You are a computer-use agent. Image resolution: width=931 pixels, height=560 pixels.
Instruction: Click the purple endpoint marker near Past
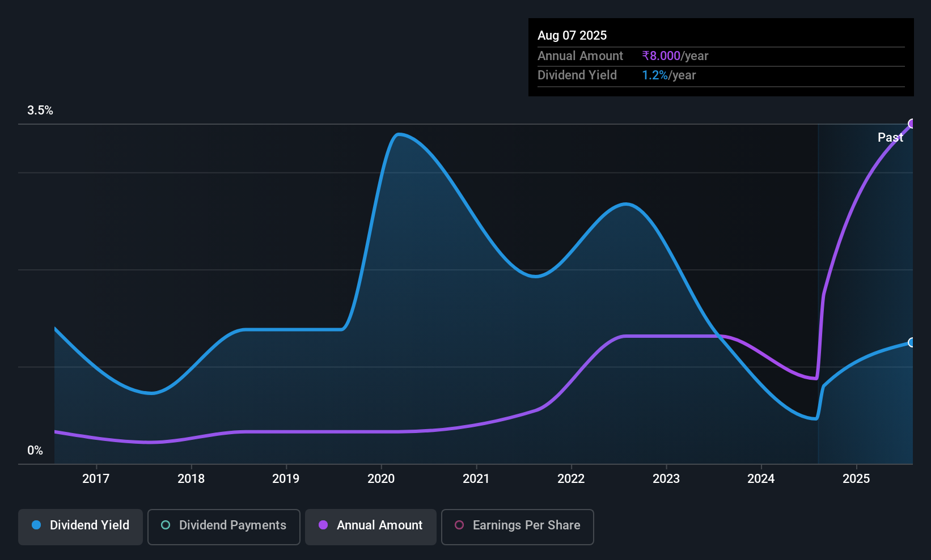pyautogui.click(x=912, y=124)
